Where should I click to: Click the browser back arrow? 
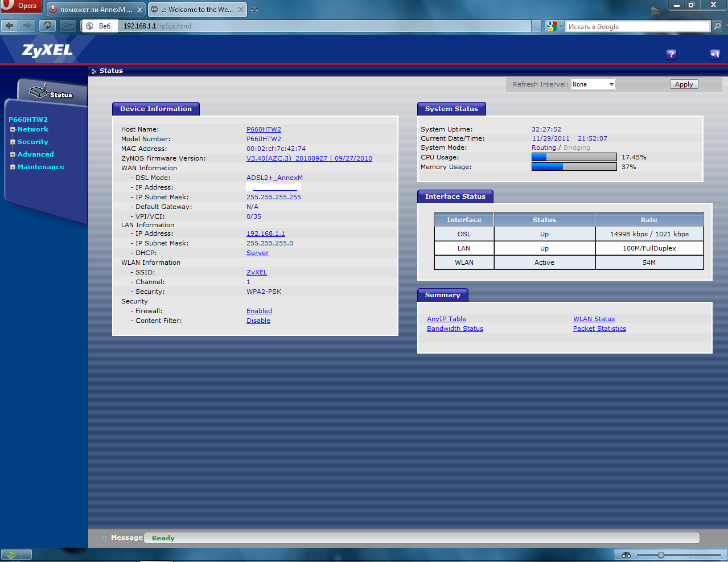coord(9,26)
